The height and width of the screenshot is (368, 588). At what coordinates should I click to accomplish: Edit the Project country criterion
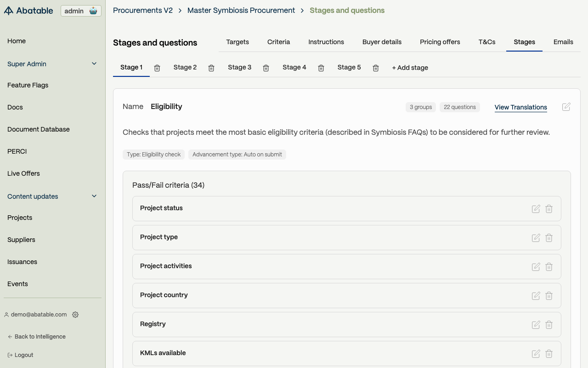[x=536, y=296]
